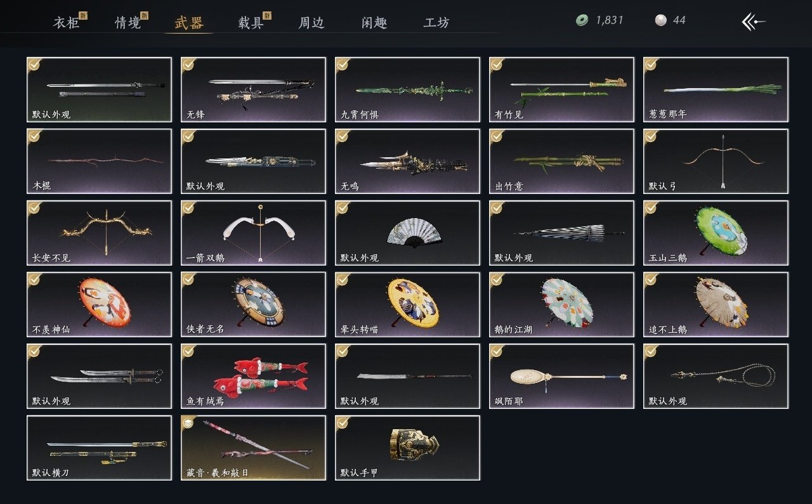Select the 玉山三鹅 green umbrella skin
Screen dimensions: 812x504
716,233
